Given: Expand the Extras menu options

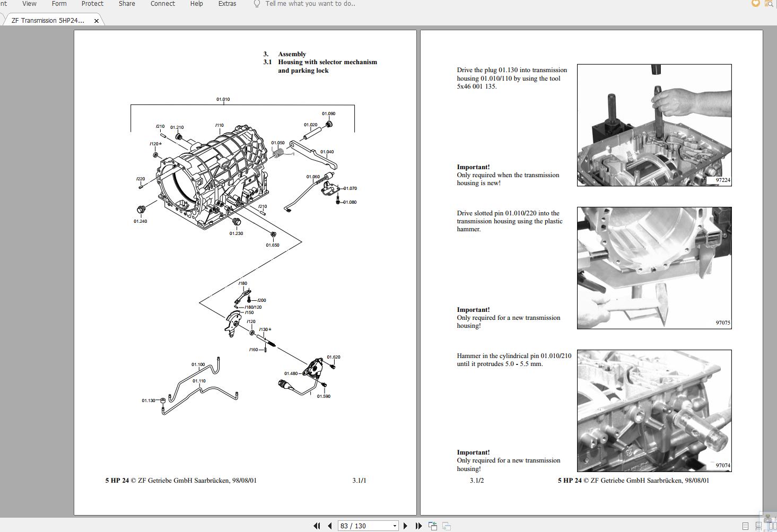Looking at the screenshot, I should (227, 4).
